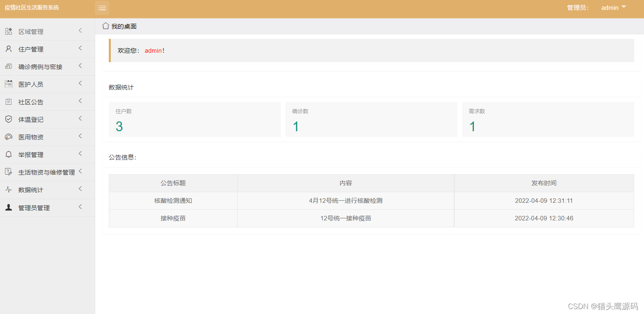The width and height of the screenshot is (644, 314).
Task: Click the 医用物资 palette icon
Action: [9, 137]
